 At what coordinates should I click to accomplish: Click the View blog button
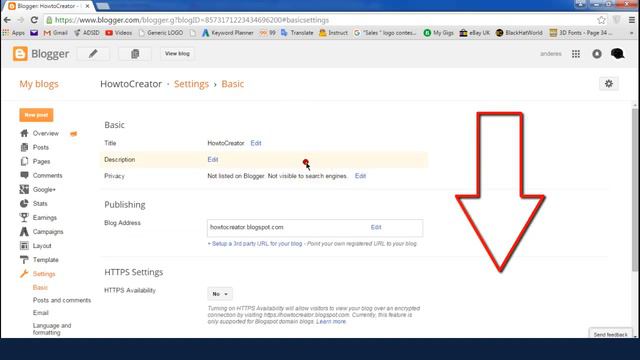pyautogui.click(x=177, y=53)
